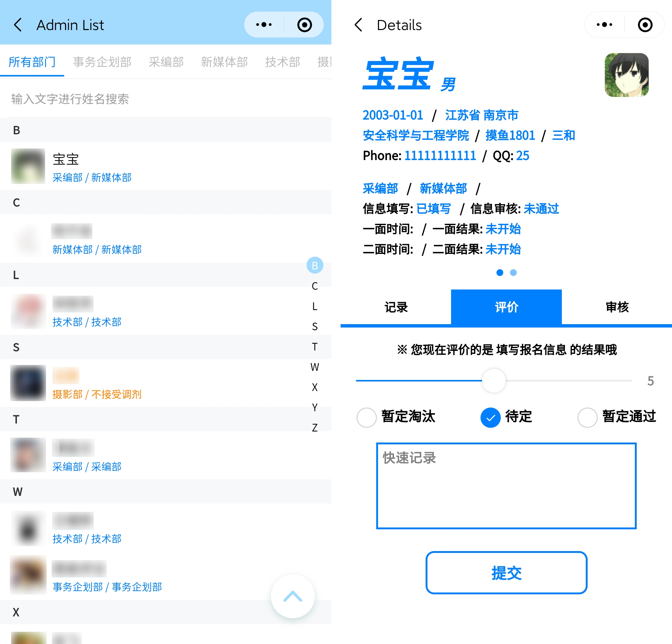Go back from Details page
Screen dimensions: 672x644
358,25
